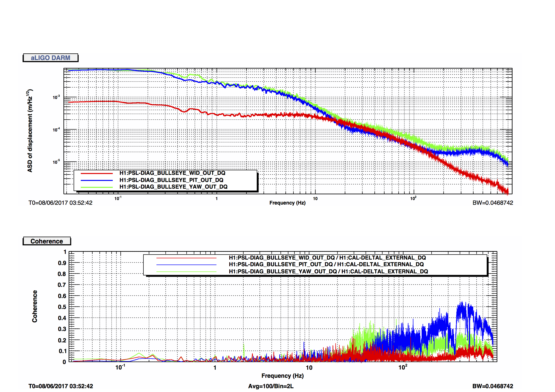Click the 10^-5 tick on ASD axis
This screenshot has height=392, width=555.
56,162
